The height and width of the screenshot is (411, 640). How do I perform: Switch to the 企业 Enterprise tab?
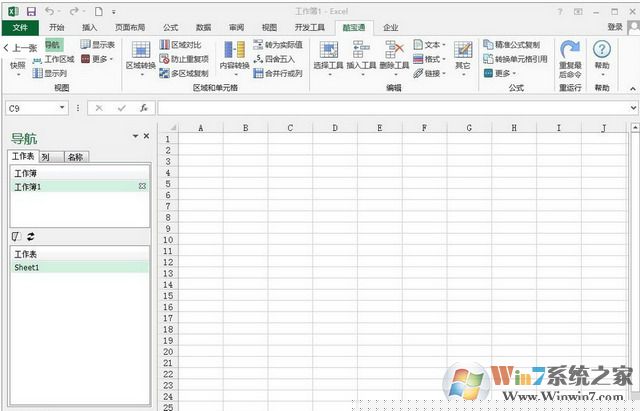pyautogui.click(x=390, y=27)
